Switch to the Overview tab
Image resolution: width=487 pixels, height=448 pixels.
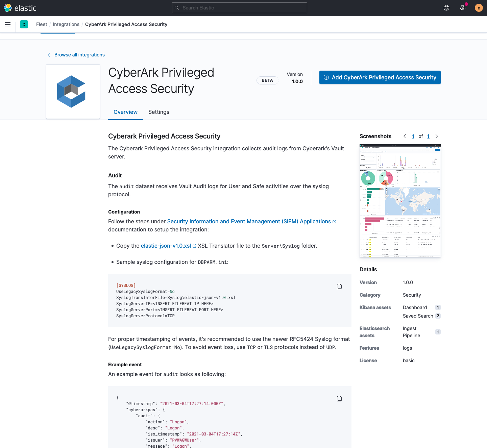tap(125, 112)
